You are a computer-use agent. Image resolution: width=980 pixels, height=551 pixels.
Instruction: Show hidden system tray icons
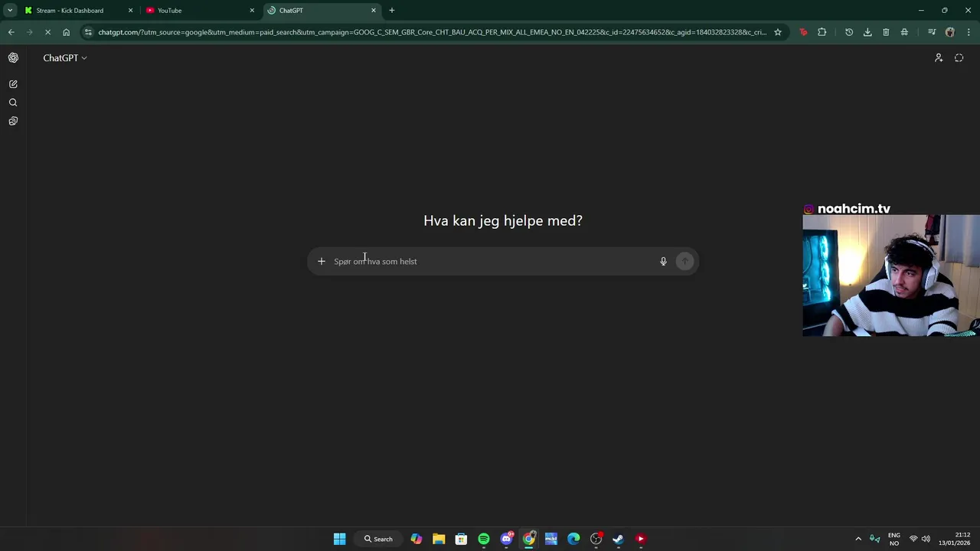pos(858,539)
